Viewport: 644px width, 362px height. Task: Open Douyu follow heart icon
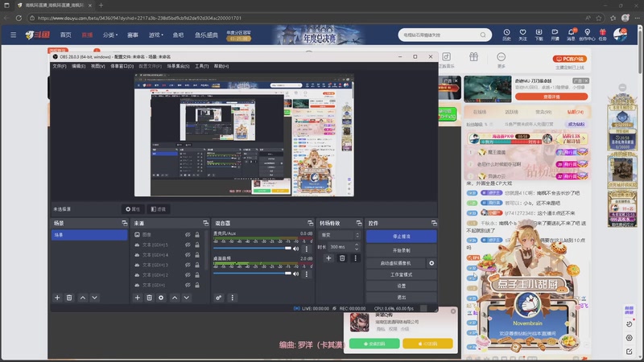522,35
